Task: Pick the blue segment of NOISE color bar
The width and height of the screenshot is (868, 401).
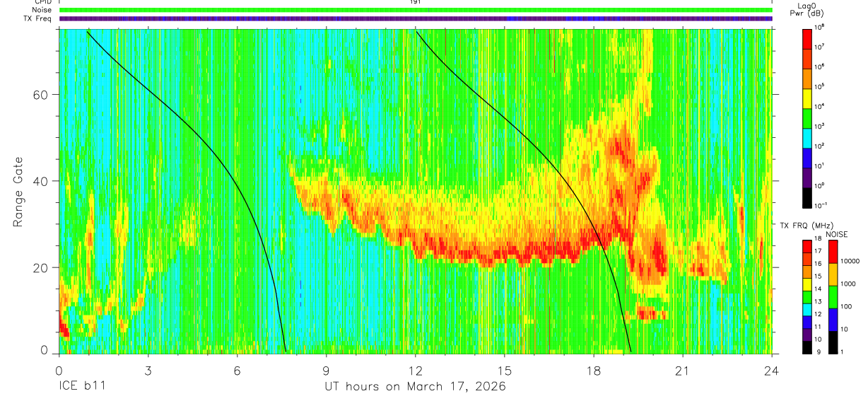Action: tap(833, 320)
